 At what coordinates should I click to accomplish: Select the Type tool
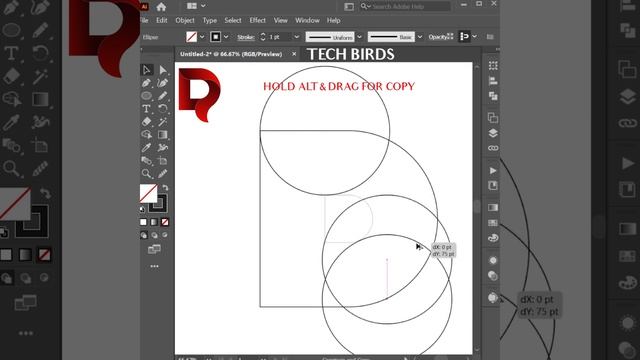147,109
